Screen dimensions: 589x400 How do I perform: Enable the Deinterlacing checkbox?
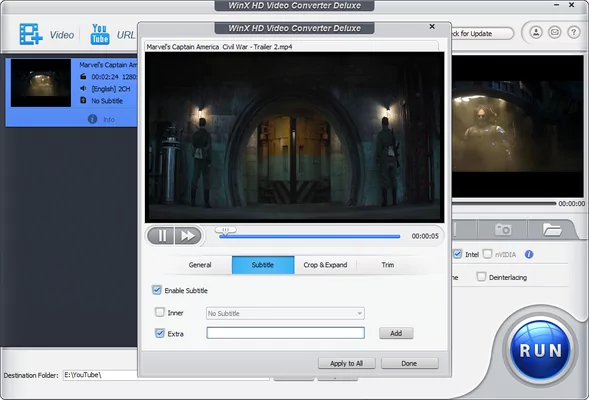[x=481, y=277]
